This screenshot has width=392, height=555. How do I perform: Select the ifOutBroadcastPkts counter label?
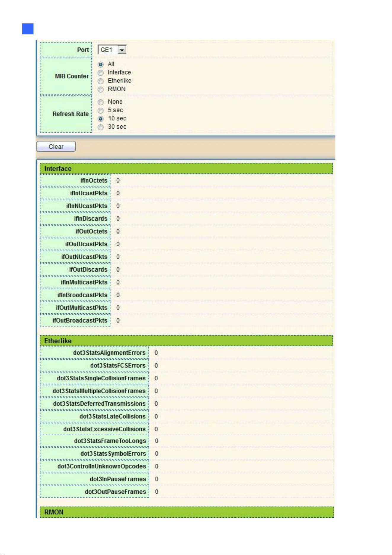click(x=80, y=320)
